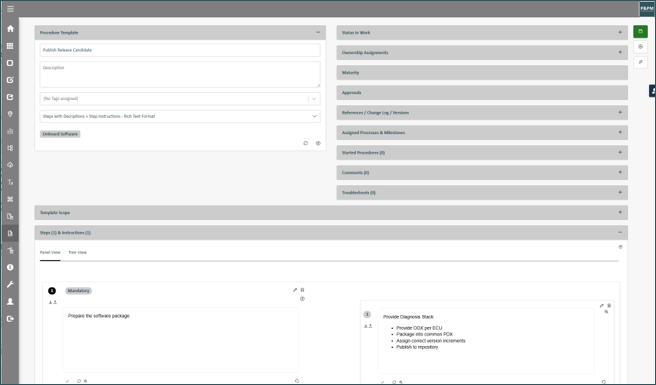The width and height of the screenshot is (656, 385).
Task: Toggle the eye icon under Mandatory step
Action: click(x=302, y=299)
